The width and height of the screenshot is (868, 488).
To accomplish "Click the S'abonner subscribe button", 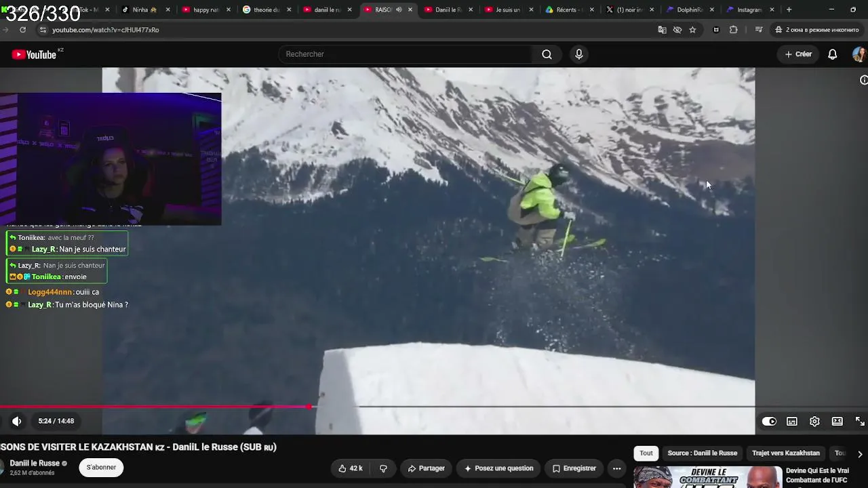I will click(102, 467).
